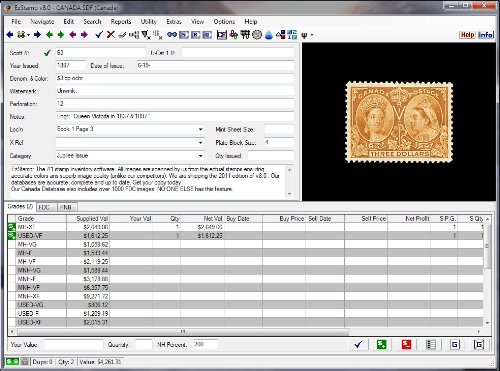
Task: Select the USED-VF grade row
Action: [245, 236]
